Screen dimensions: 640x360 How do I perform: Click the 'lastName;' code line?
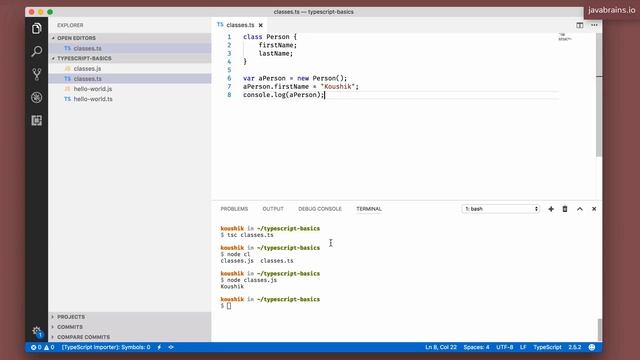tap(276, 53)
